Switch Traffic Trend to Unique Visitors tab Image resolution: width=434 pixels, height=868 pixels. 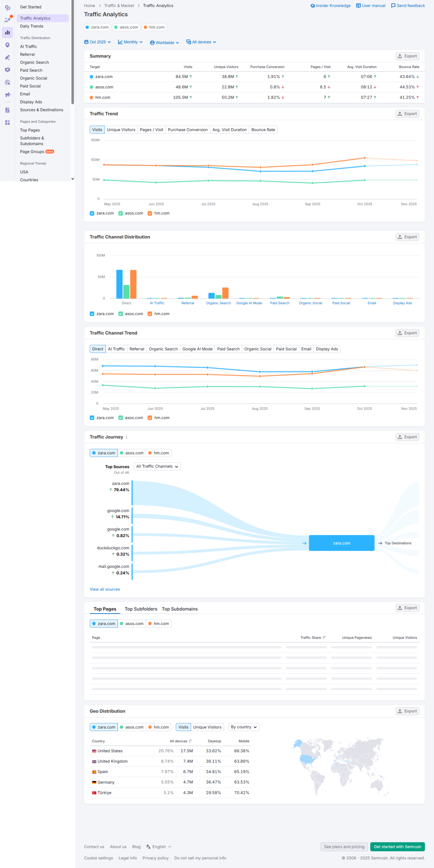(x=121, y=130)
